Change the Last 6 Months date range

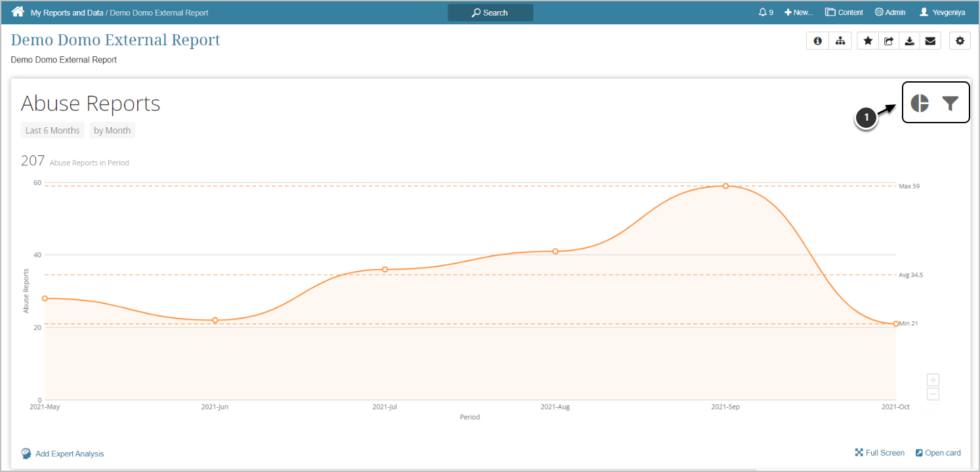pos(52,130)
